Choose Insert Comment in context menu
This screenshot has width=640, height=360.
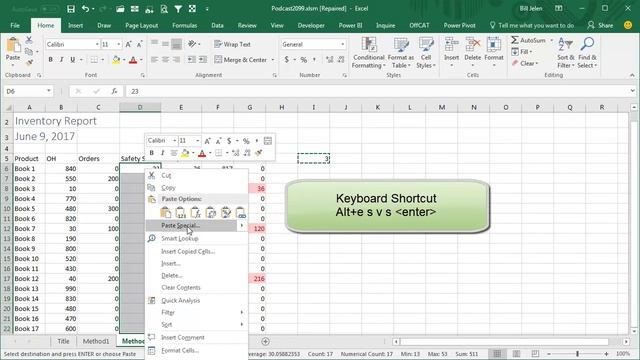click(x=196, y=338)
